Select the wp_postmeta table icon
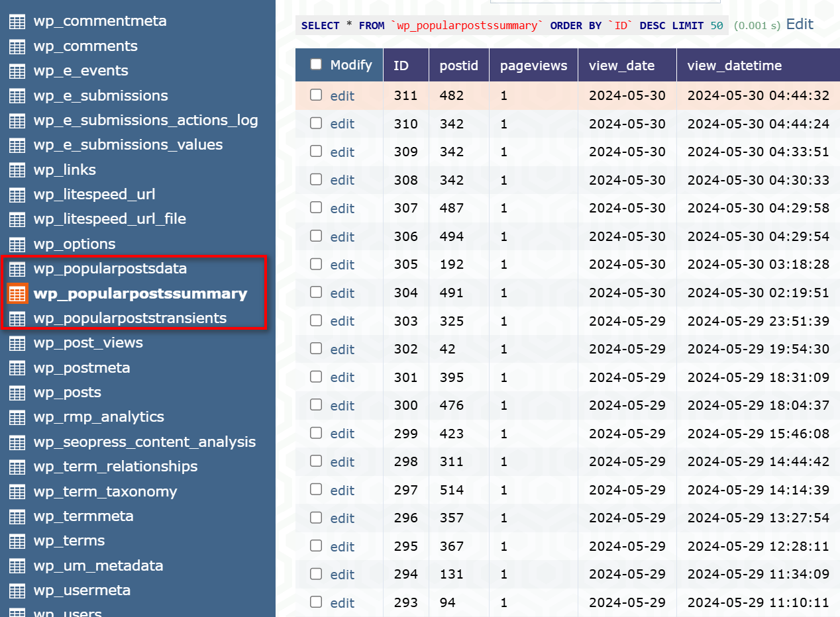Screen dimensions: 840x617 pos(17,368)
